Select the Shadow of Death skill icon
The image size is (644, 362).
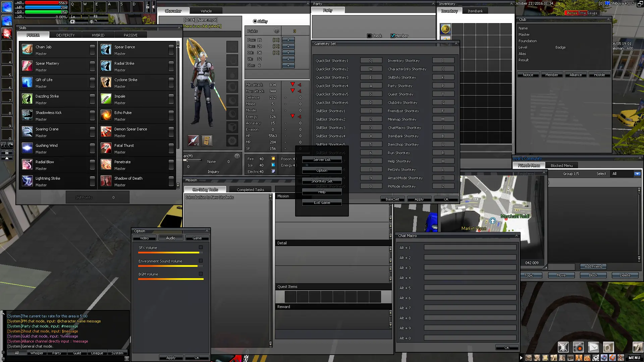tap(106, 181)
